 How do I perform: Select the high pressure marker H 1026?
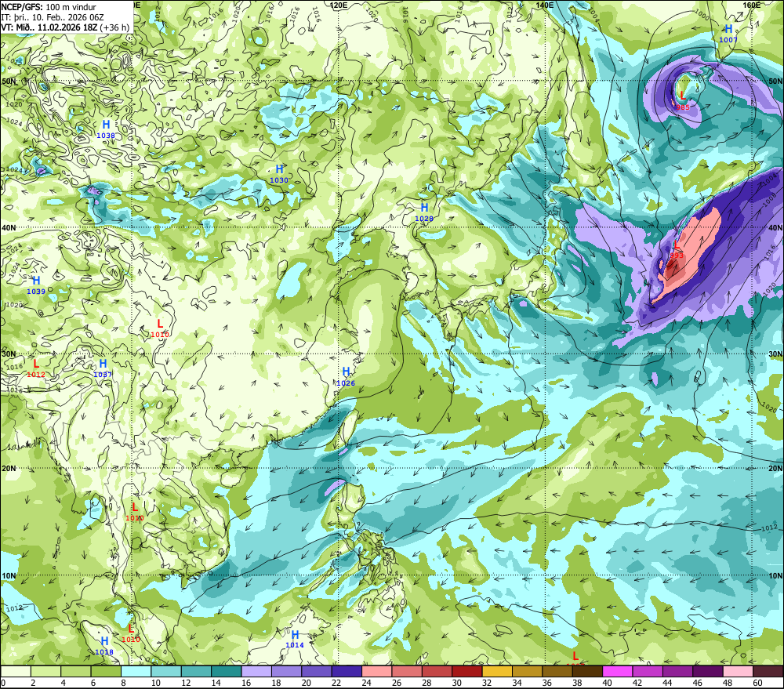coord(346,376)
